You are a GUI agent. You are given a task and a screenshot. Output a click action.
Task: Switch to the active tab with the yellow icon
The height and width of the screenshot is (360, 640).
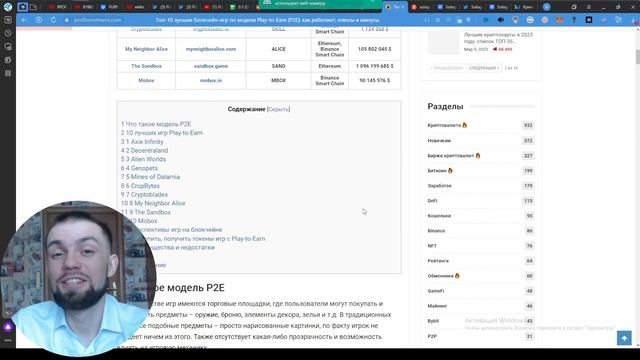395,7
